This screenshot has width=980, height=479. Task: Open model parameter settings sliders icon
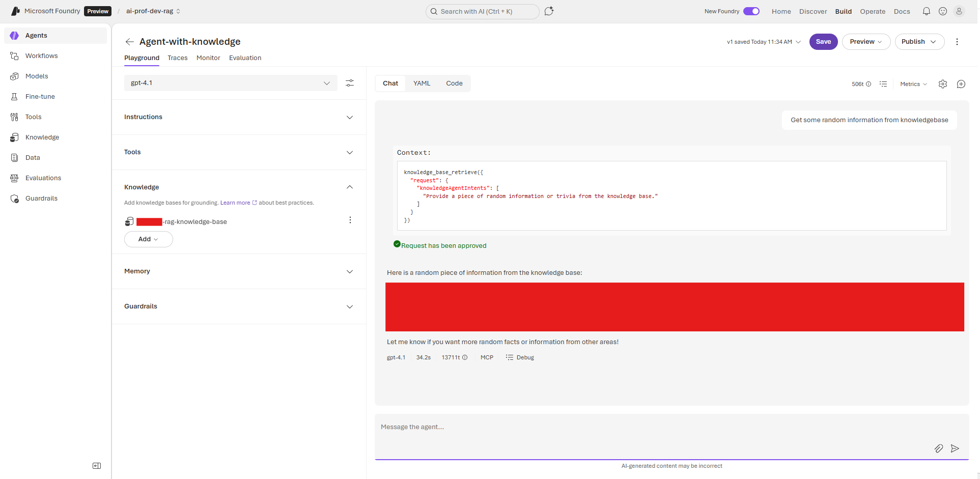[x=350, y=83]
